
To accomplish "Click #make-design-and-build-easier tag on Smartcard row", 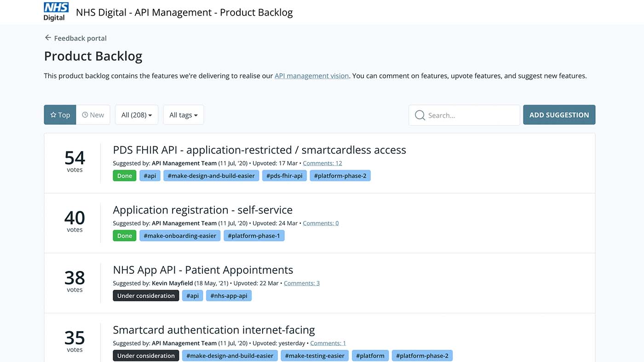I will tap(230, 356).
